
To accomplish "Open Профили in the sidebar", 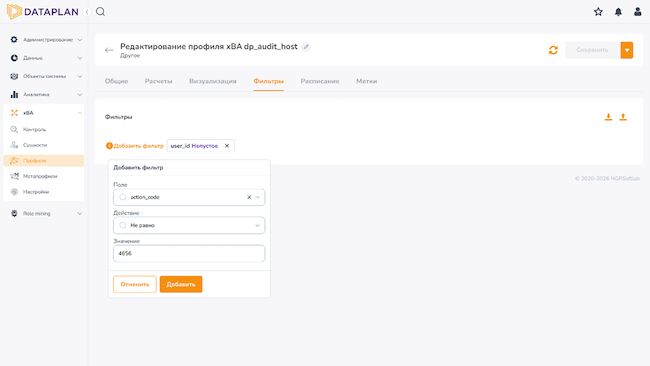I will pyautogui.click(x=44, y=160).
